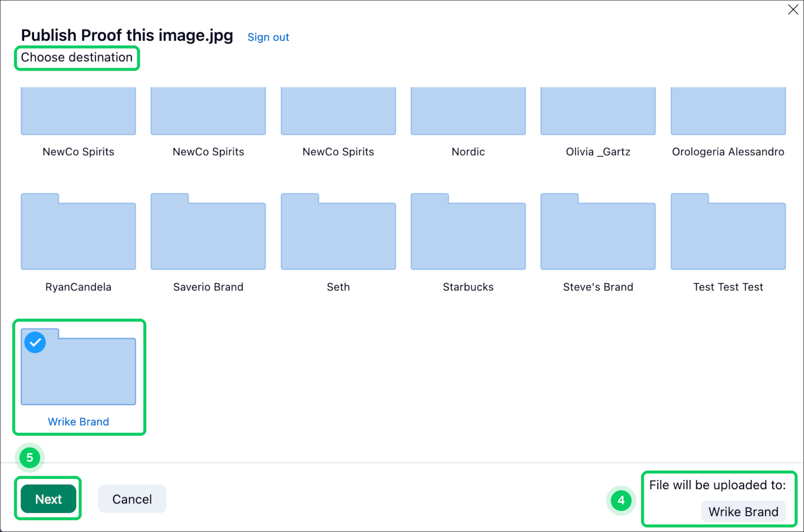Click the Wrike Brand upload destination tag
Viewport: 804px width, 532px height.
[x=743, y=511]
